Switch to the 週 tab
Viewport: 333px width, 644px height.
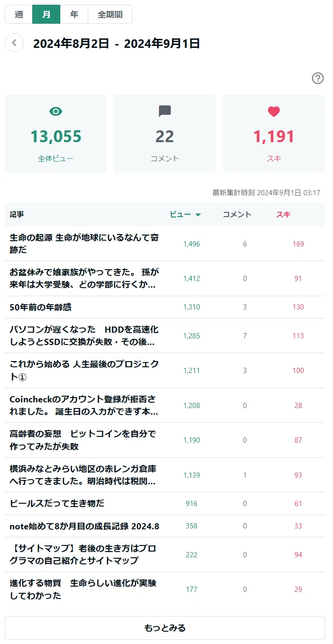click(19, 14)
